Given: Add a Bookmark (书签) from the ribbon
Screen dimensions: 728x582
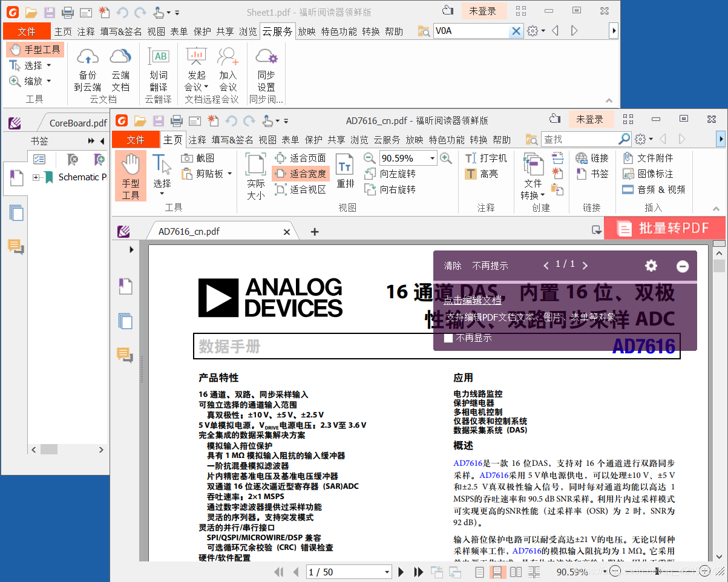Looking at the screenshot, I should 592,174.
